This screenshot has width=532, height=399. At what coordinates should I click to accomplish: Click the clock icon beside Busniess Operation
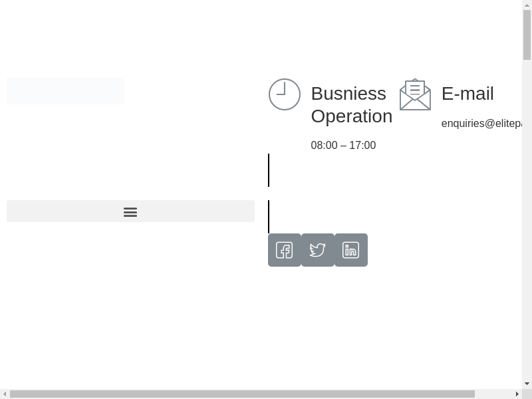[x=285, y=94]
